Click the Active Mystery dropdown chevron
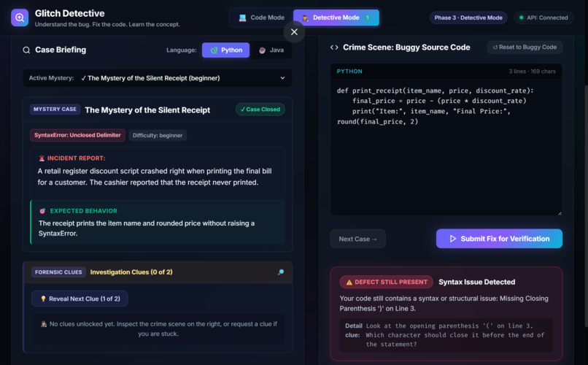 pyautogui.click(x=282, y=78)
